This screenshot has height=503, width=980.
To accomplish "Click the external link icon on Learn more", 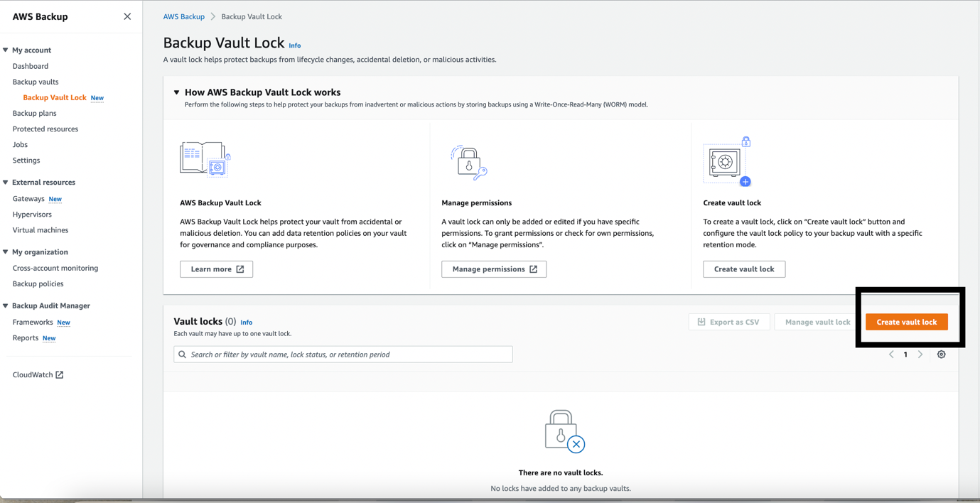I will pos(241,269).
